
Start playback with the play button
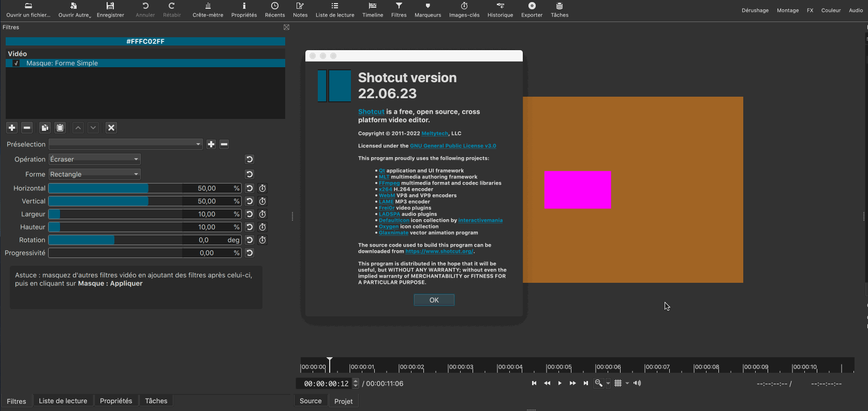click(x=560, y=383)
